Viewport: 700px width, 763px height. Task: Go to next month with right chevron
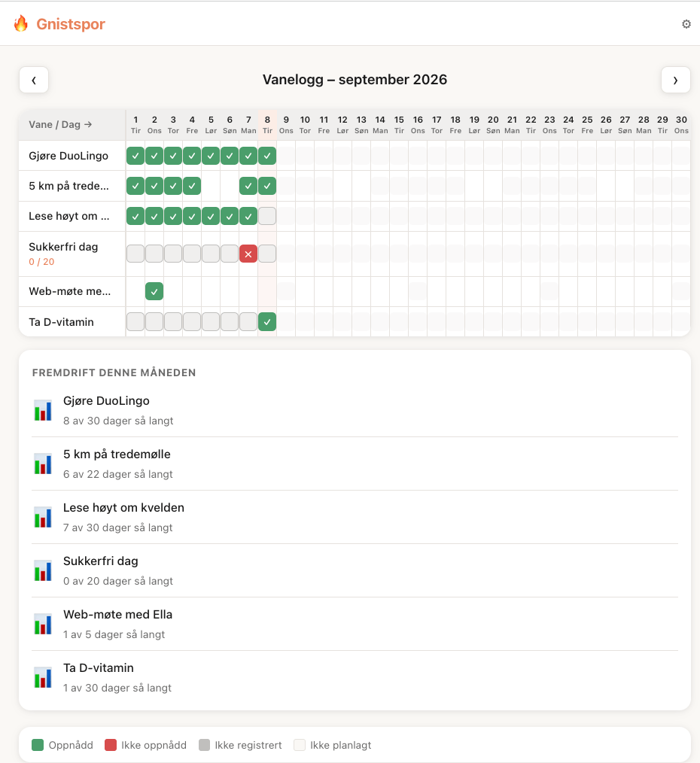point(676,80)
